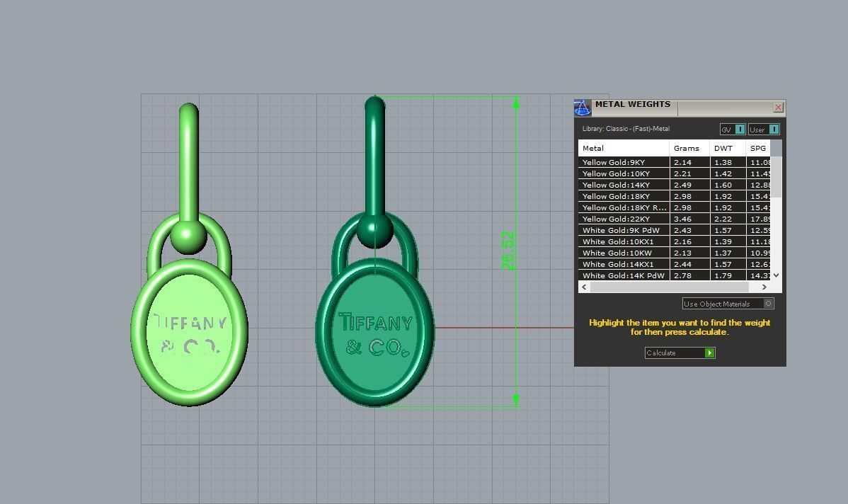Click the Calculate button
Image resolution: width=848 pixels, height=504 pixels.
pyautogui.click(x=680, y=353)
